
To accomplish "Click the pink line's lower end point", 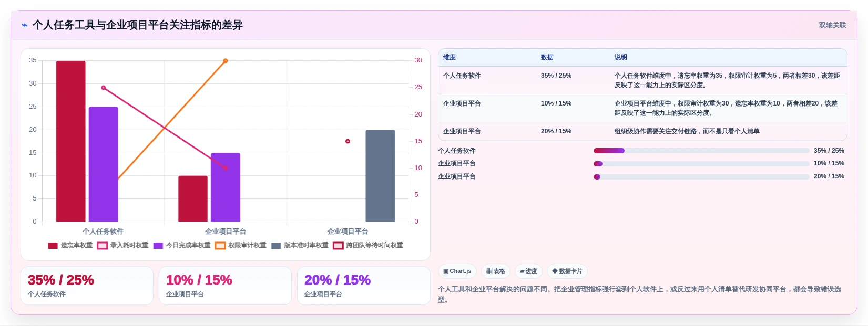I will click(x=226, y=168).
